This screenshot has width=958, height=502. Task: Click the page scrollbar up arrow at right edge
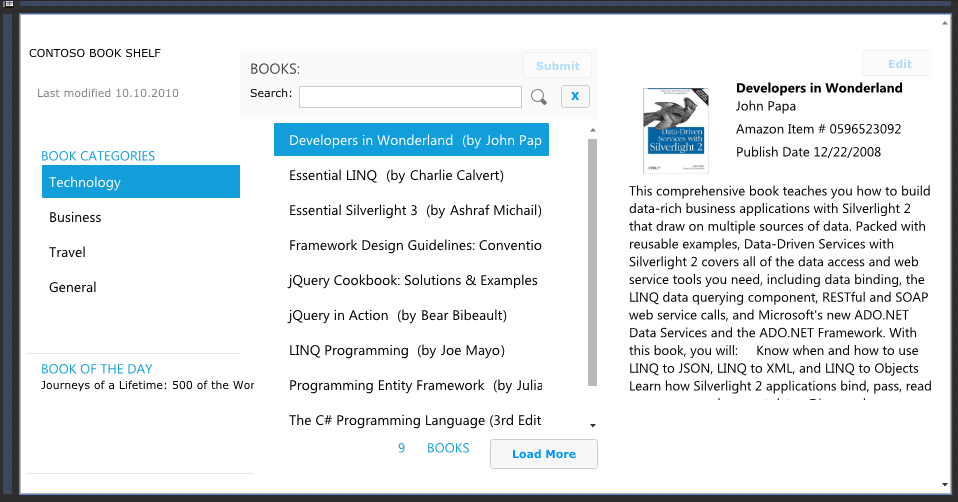pos(945,23)
